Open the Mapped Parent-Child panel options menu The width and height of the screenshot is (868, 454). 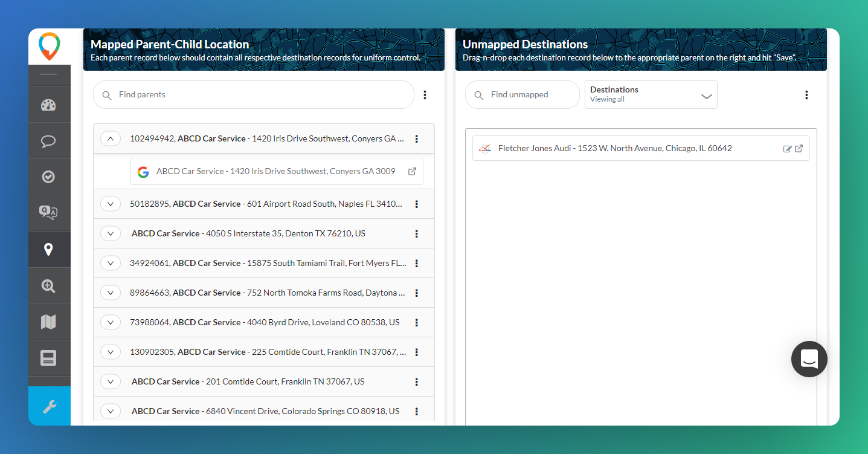[x=425, y=95]
